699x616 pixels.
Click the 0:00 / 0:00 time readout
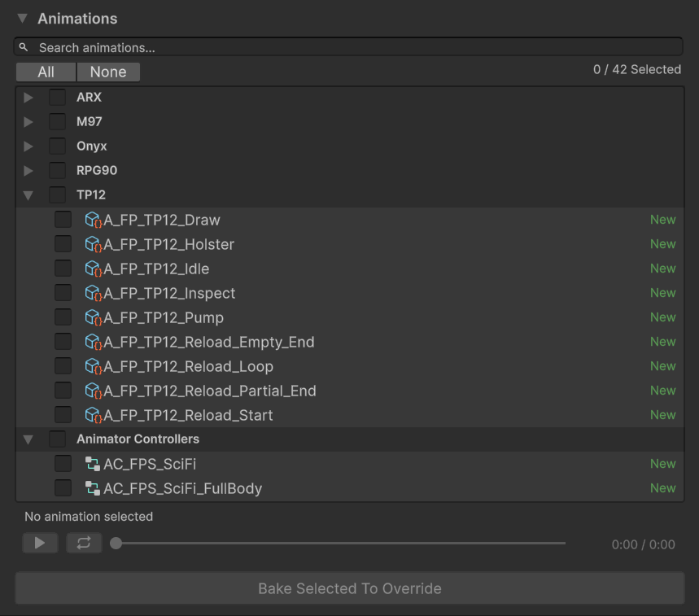click(x=644, y=544)
